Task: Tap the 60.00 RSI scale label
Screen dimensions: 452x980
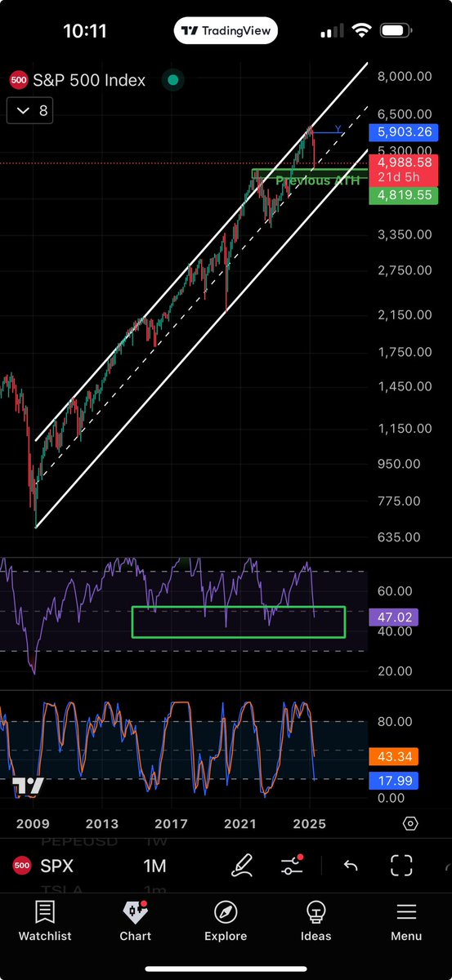Action: 395,591
